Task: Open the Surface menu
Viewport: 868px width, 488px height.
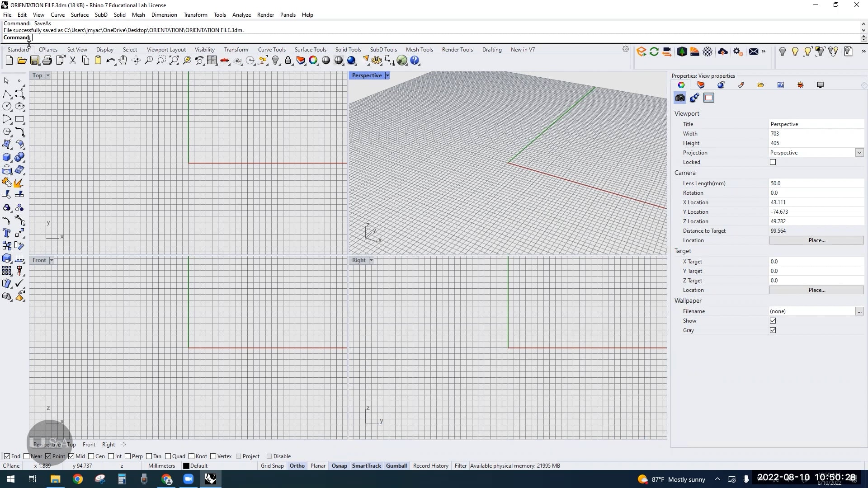Action: [80, 15]
